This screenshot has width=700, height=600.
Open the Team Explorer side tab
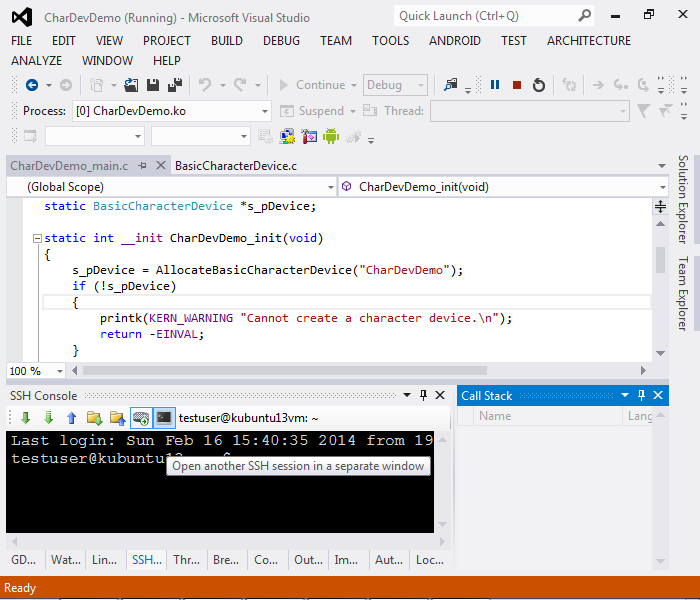click(x=683, y=293)
